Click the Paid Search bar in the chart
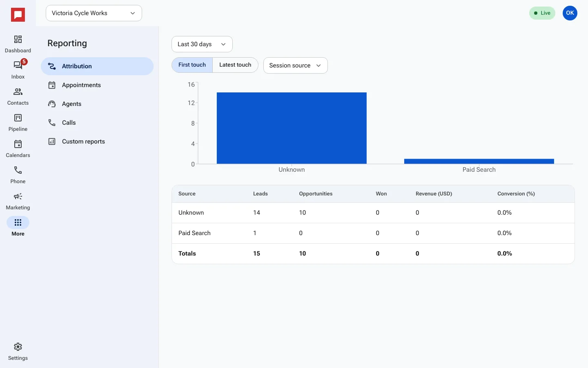The height and width of the screenshot is (368, 588). [x=479, y=162]
